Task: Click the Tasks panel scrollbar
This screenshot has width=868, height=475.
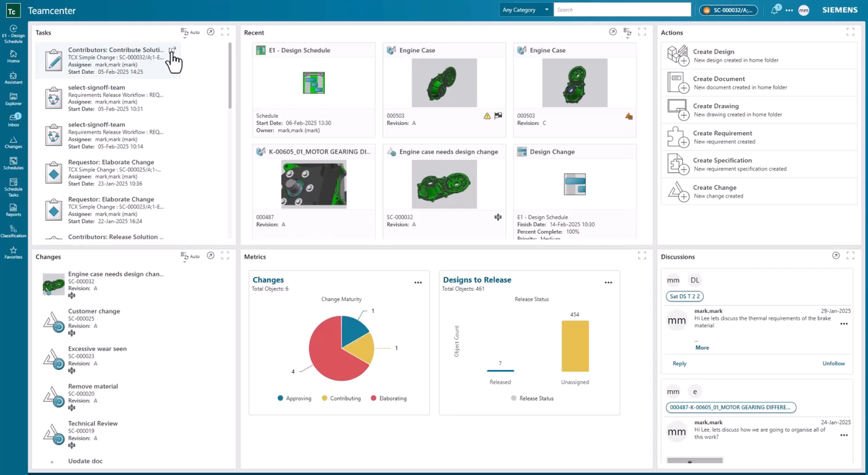Action: pos(231,76)
